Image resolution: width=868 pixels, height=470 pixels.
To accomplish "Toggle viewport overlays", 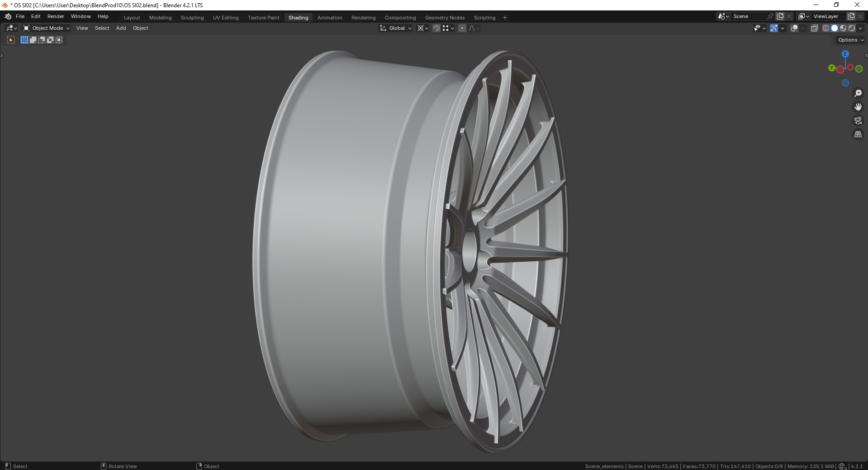I will point(794,28).
